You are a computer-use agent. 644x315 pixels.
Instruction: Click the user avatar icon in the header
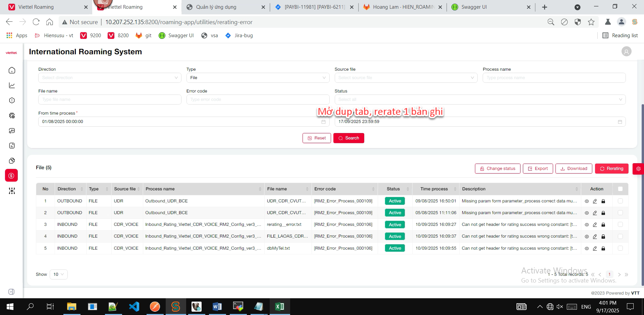626,51
